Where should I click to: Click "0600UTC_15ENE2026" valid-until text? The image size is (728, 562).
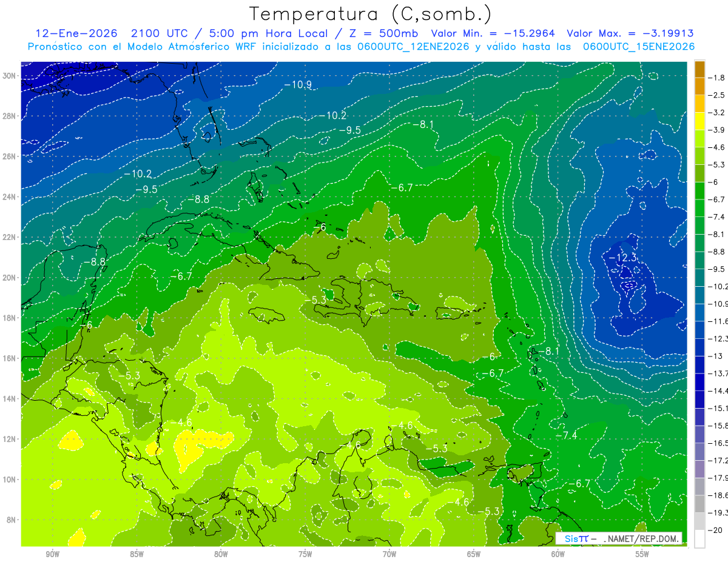[x=638, y=47]
